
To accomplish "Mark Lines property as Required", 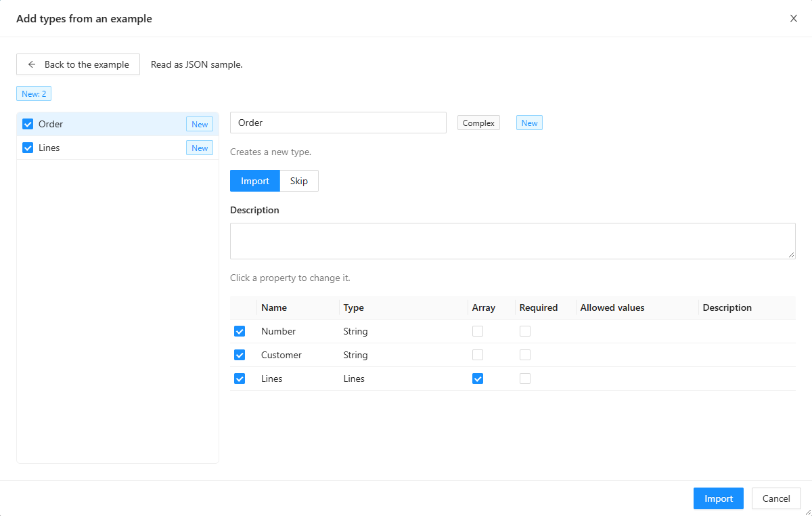I will [525, 379].
